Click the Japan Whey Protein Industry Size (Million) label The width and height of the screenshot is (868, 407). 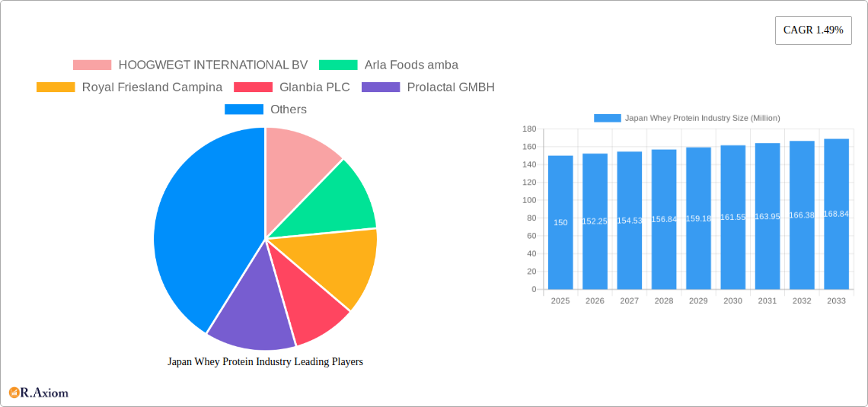703,118
